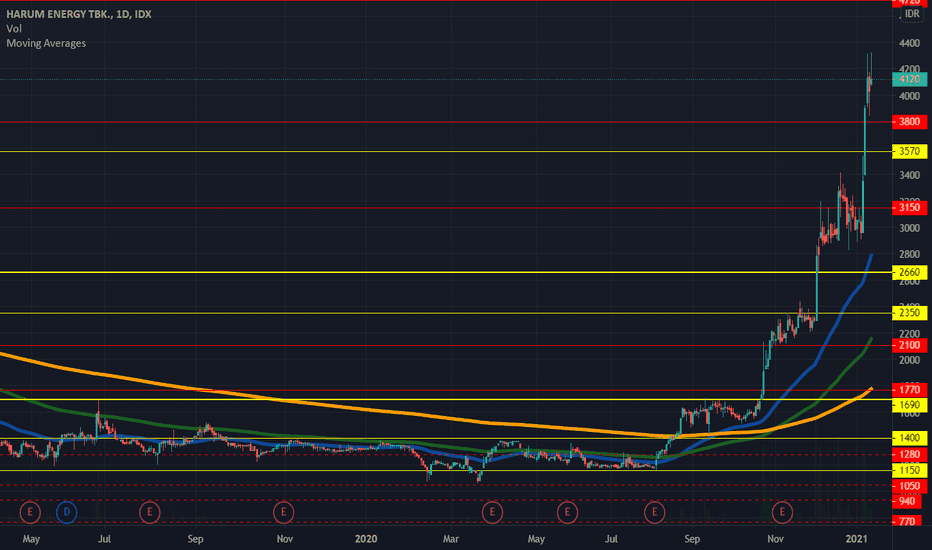Viewport: 932px width, 550px height.
Task: Open the earnings E marker after May 2020
Action: click(568, 512)
